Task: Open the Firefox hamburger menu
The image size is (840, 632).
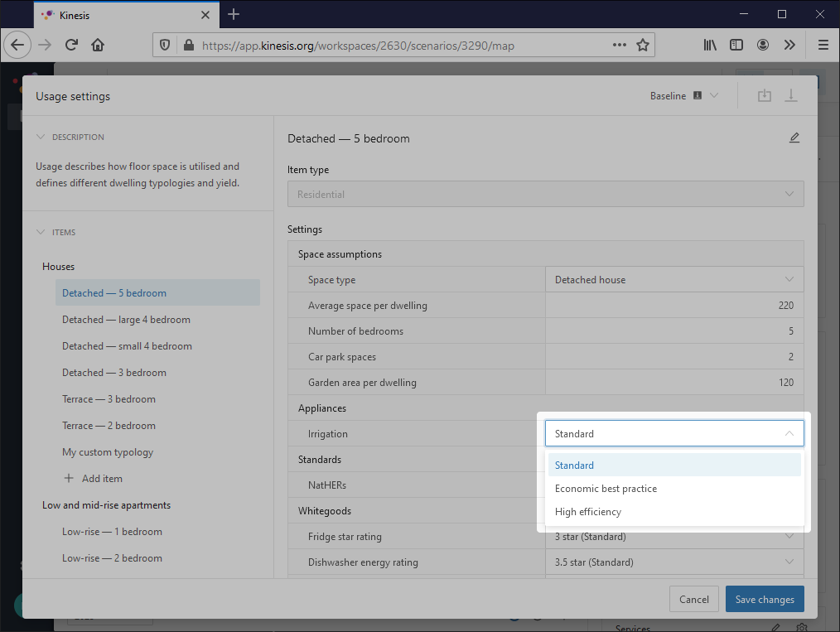Action: tap(823, 45)
